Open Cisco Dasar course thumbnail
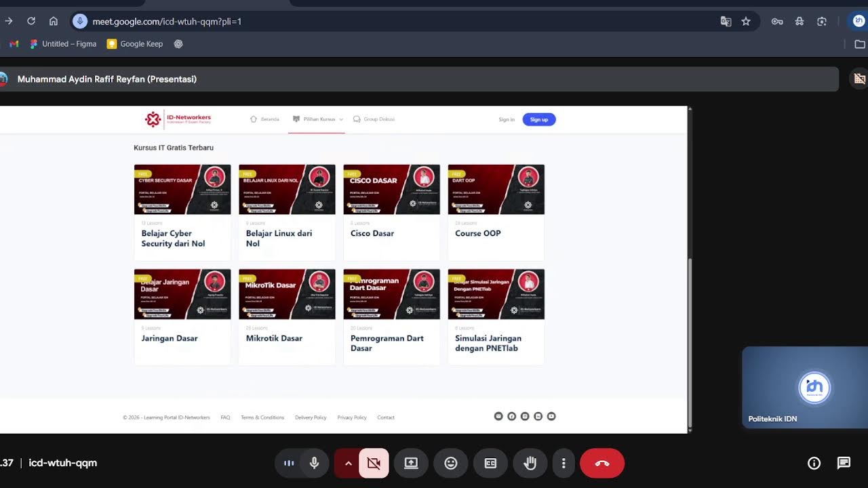 tap(391, 189)
